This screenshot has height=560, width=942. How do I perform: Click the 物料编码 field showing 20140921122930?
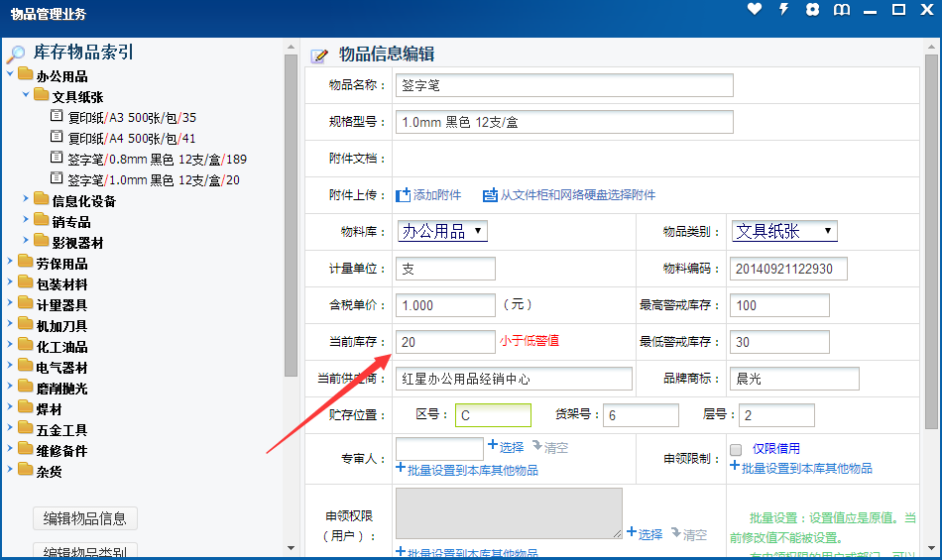tap(788, 269)
